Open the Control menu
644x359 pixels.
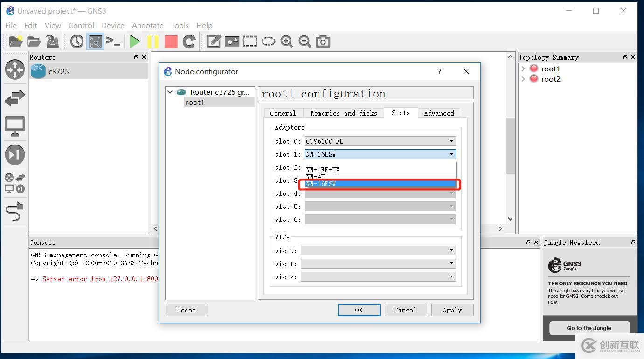click(81, 25)
